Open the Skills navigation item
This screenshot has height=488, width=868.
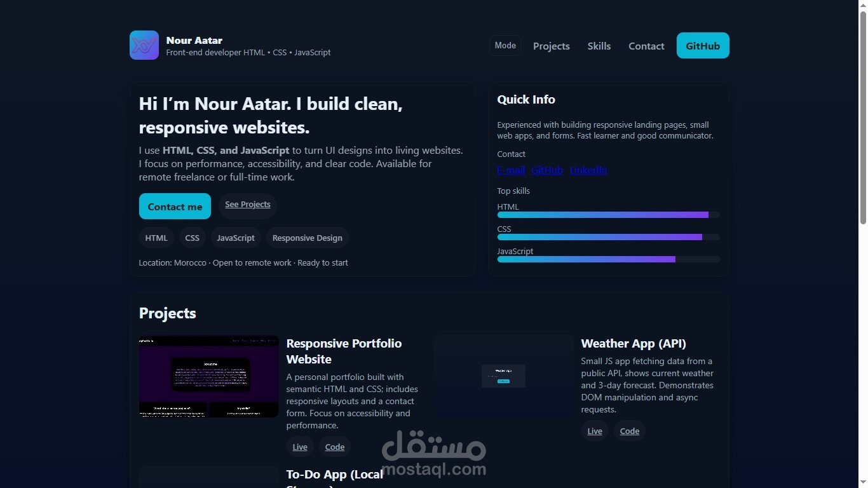[599, 46]
